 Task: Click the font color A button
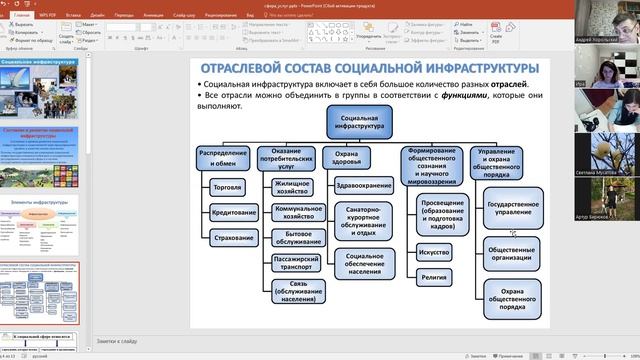pyautogui.click(x=174, y=38)
